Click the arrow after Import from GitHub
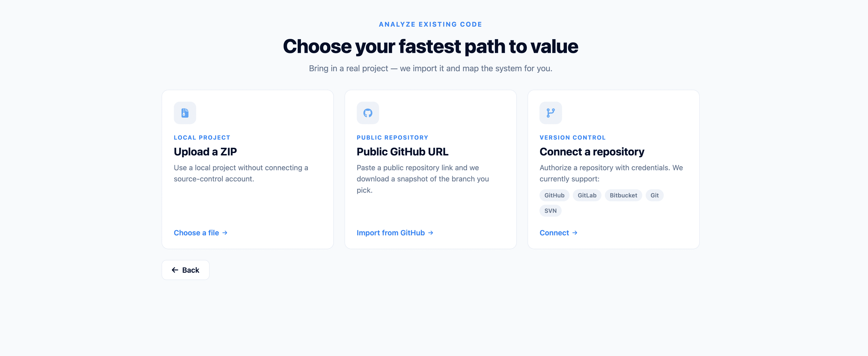 [x=430, y=233]
